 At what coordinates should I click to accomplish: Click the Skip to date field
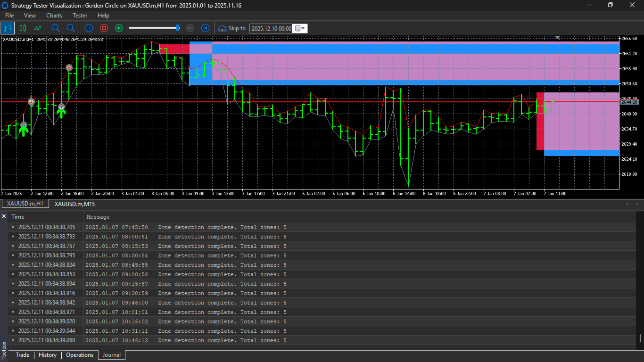pos(271,28)
